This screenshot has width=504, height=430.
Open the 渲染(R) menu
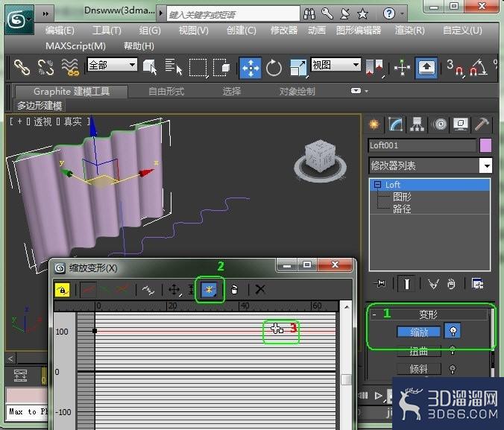pos(410,31)
